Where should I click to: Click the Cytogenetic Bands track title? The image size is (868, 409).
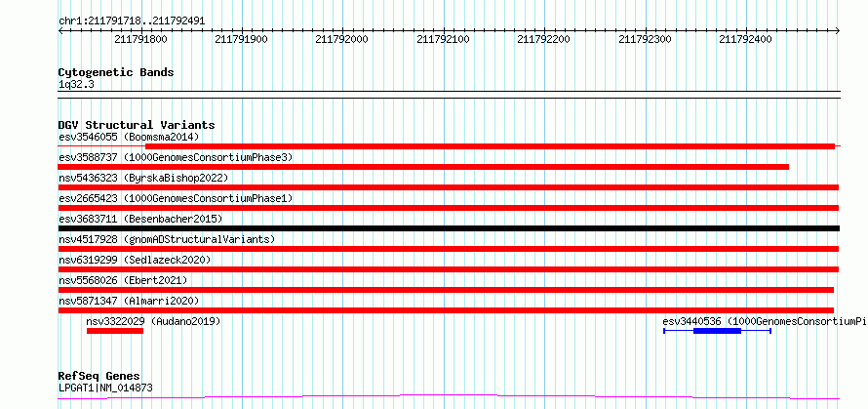(x=116, y=72)
